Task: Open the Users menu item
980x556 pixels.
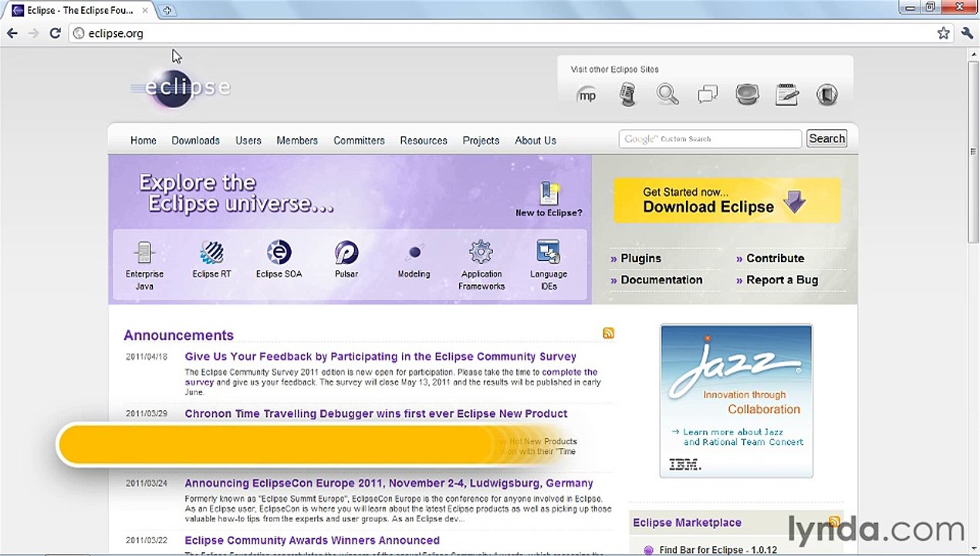Action: tap(248, 141)
